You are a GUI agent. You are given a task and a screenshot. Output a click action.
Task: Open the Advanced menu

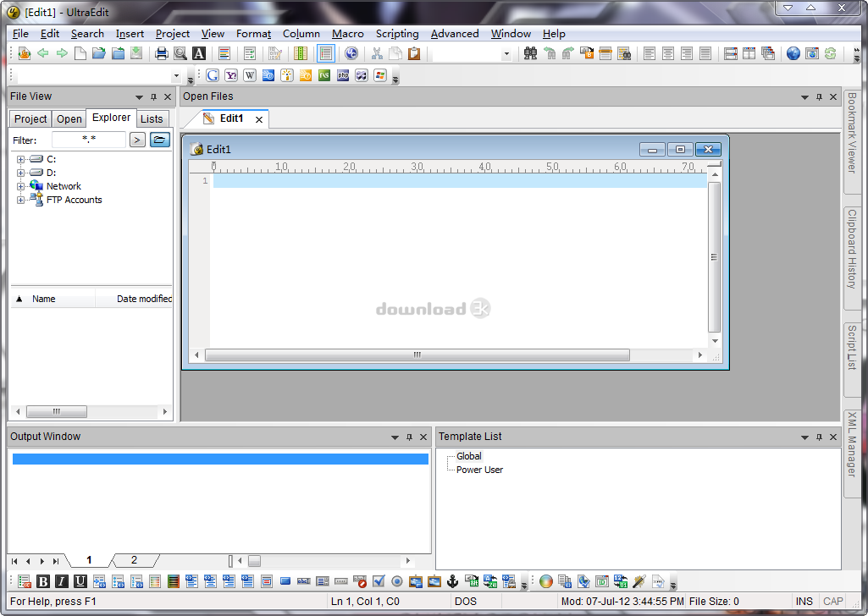point(455,34)
